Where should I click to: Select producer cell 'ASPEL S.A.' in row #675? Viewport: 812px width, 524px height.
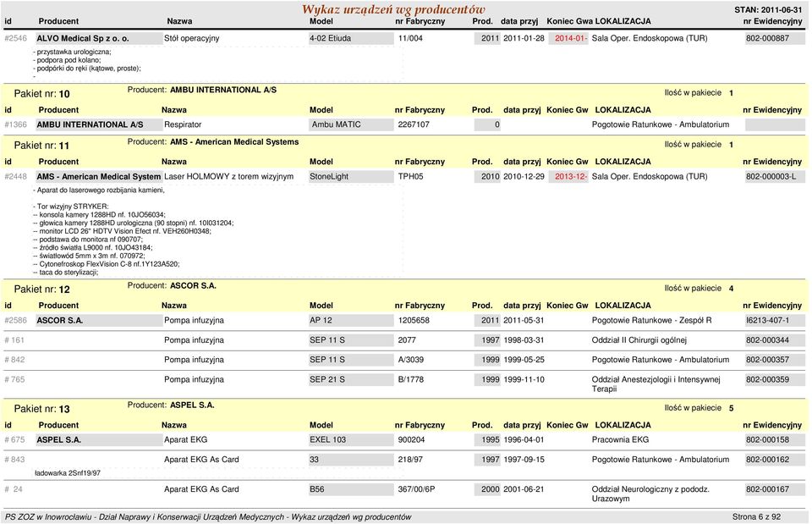tap(98, 440)
